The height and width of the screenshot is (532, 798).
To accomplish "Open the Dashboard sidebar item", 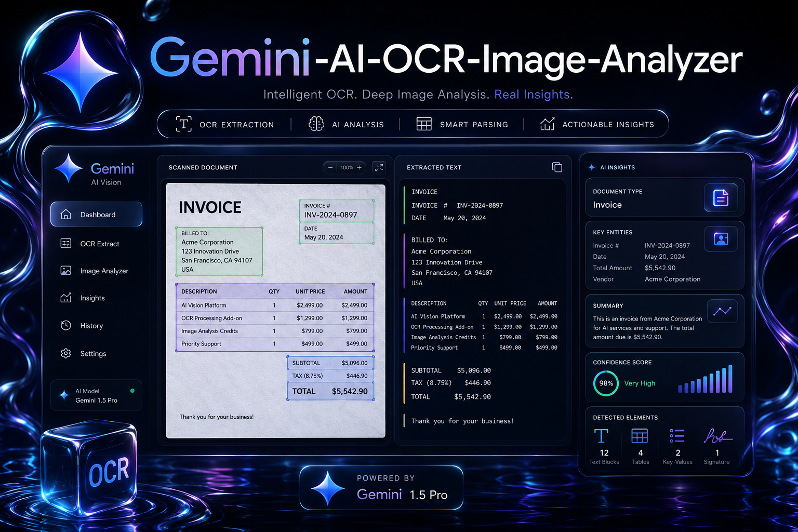I will click(96, 214).
